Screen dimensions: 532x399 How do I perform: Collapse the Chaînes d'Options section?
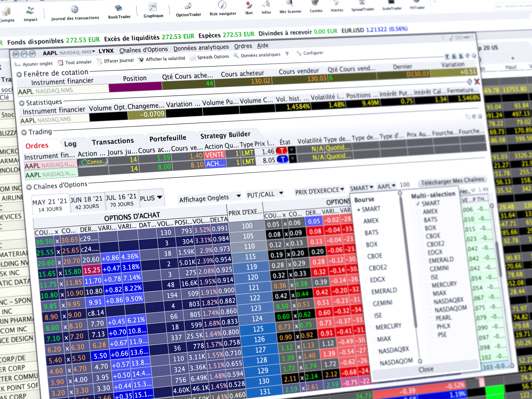[x=29, y=187]
